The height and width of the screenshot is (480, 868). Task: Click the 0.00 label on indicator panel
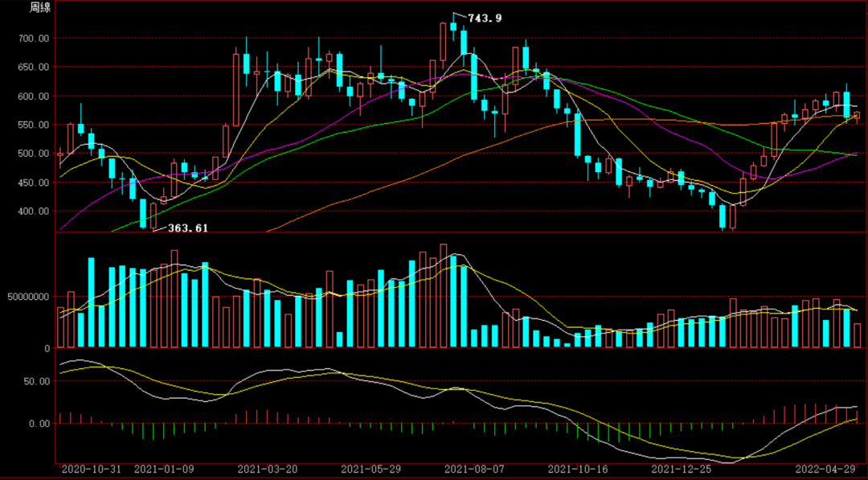pyautogui.click(x=40, y=424)
